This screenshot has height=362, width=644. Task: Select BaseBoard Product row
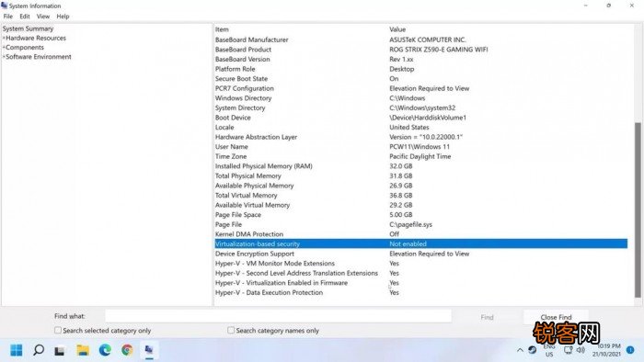click(x=421, y=50)
